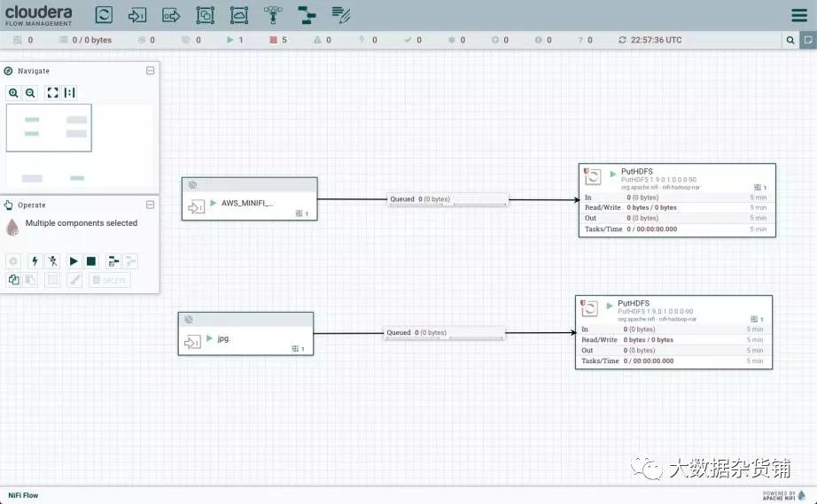Viewport: 817px width, 504px height.
Task: Click the Disable icon in Operate
Action: coord(52,260)
